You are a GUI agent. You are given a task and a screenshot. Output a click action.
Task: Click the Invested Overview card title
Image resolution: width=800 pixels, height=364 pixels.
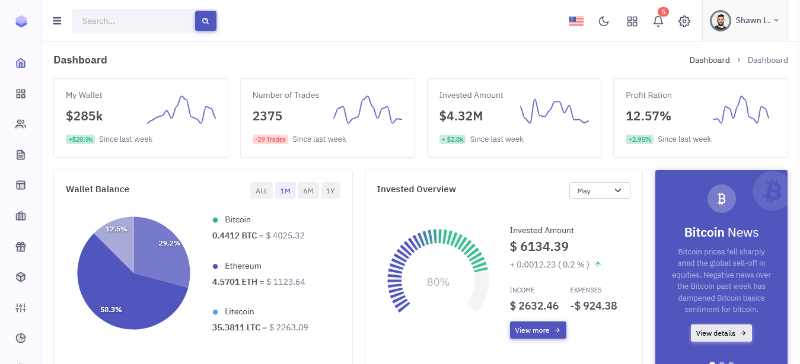pos(416,189)
